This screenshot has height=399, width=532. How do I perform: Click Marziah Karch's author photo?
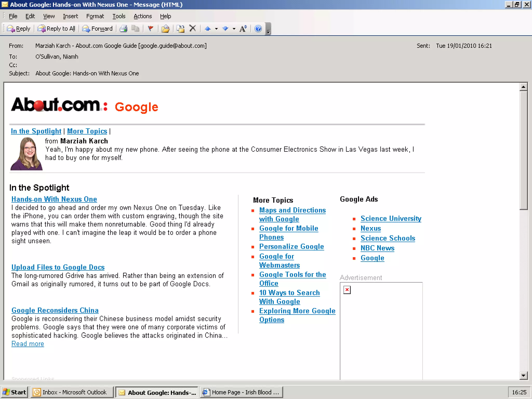pos(26,154)
